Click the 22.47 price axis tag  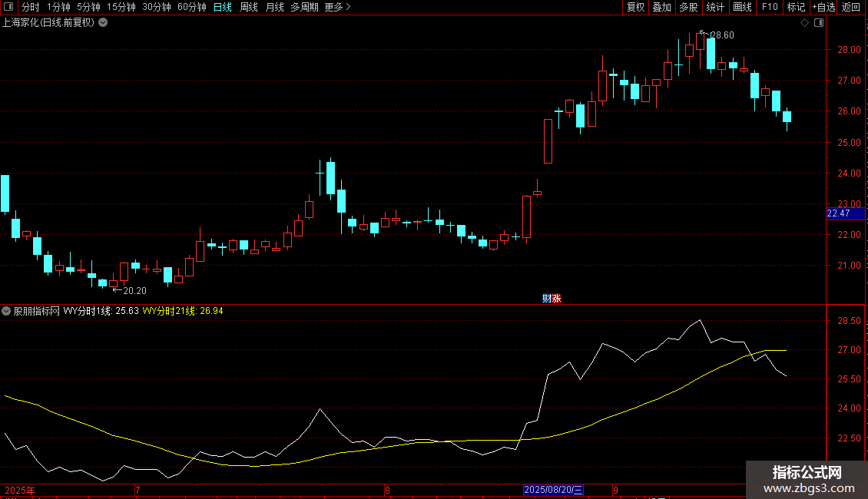point(845,213)
